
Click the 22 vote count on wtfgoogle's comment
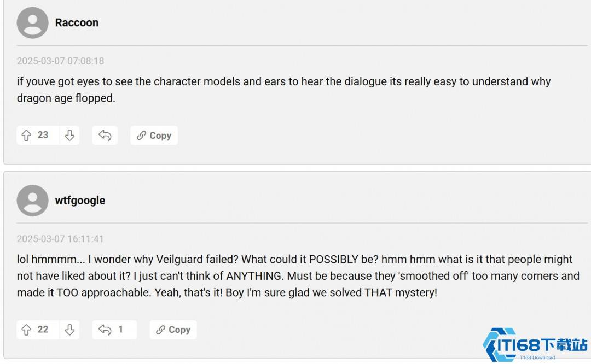(43, 329)
